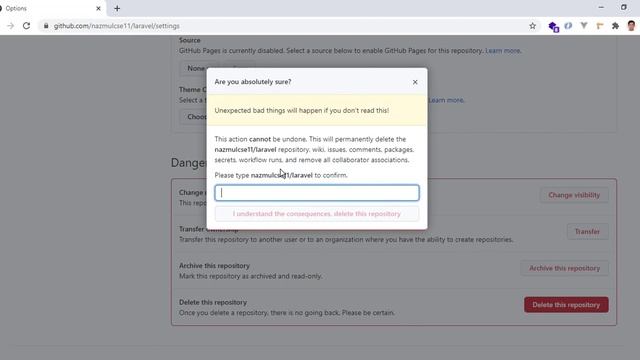Click 'I understand the consequences, delete this repository'

317,214
